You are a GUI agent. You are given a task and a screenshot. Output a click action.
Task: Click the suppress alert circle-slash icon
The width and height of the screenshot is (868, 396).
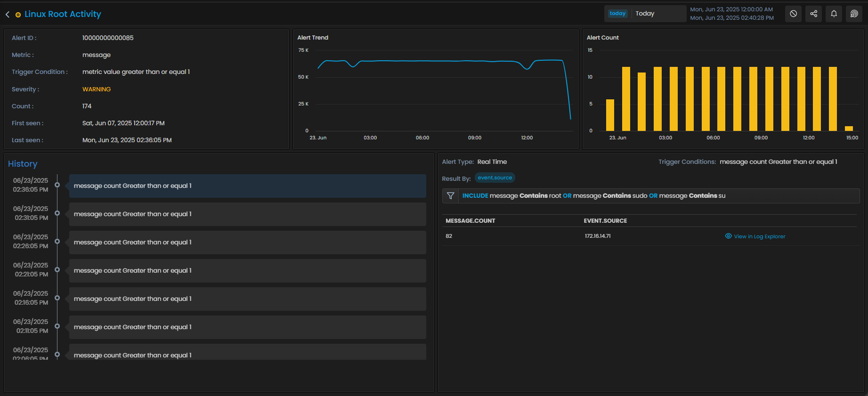tap(794, 14)
